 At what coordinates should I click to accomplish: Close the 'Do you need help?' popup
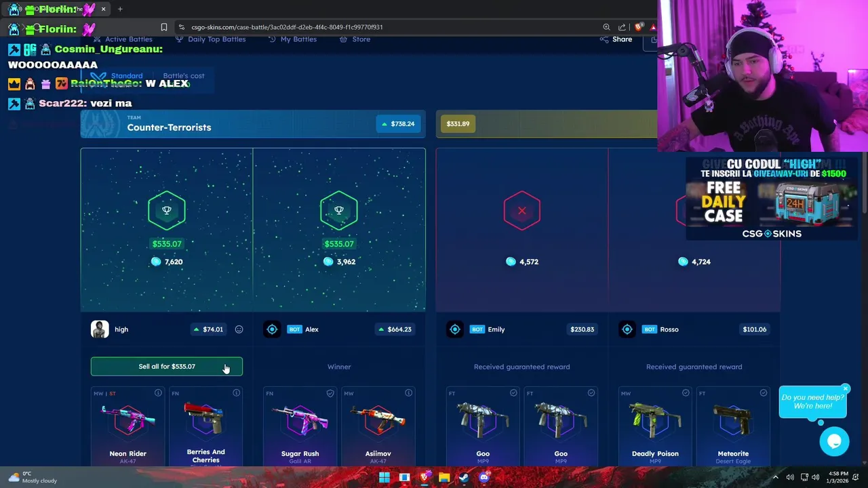tap(845, 389)
